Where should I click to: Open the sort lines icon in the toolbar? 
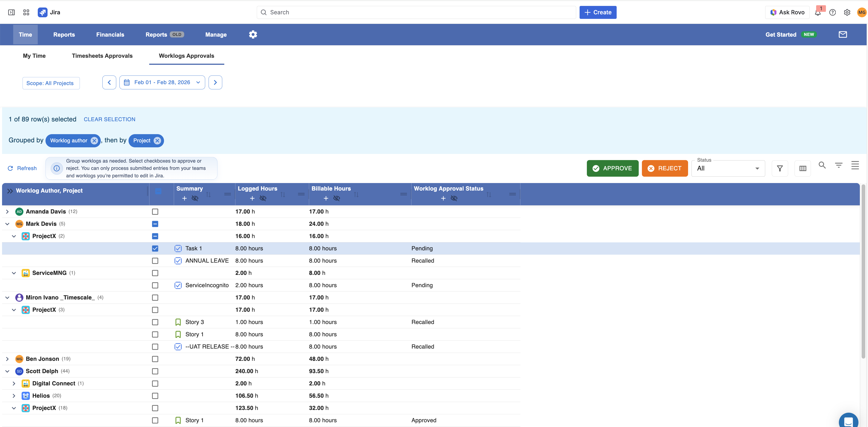[x=839, y=165]
